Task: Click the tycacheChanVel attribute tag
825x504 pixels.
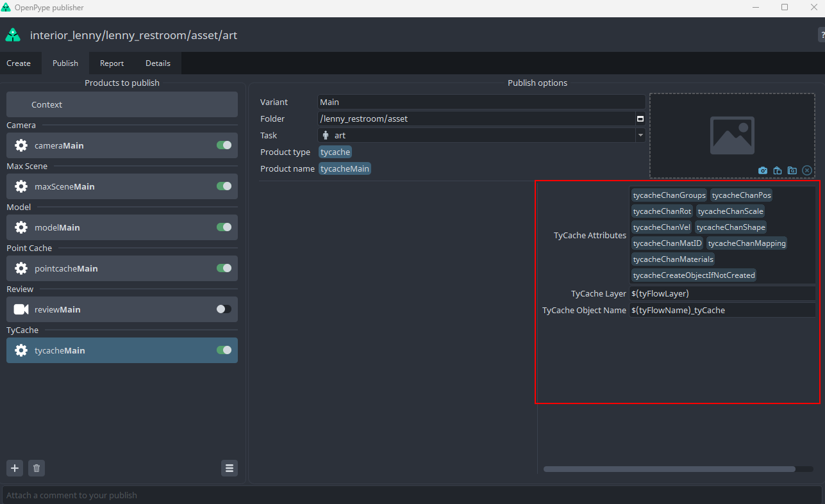Action: click(662, 227)
